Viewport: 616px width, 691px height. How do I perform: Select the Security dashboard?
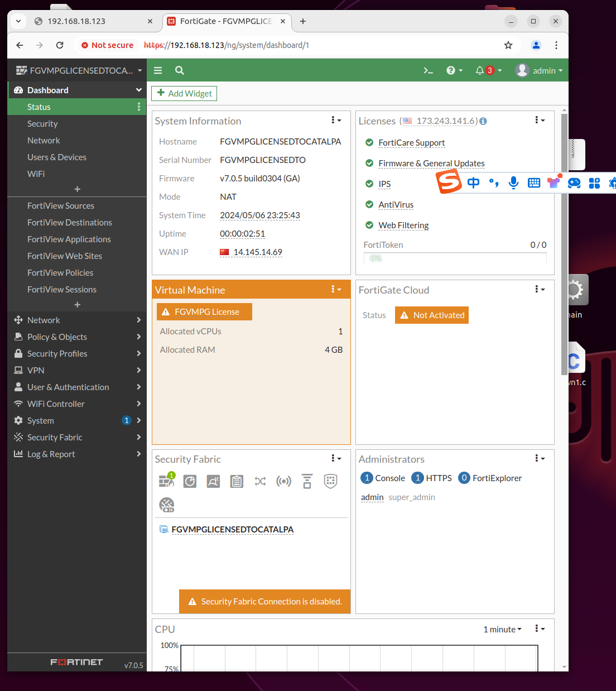click(x=42, y=123)
